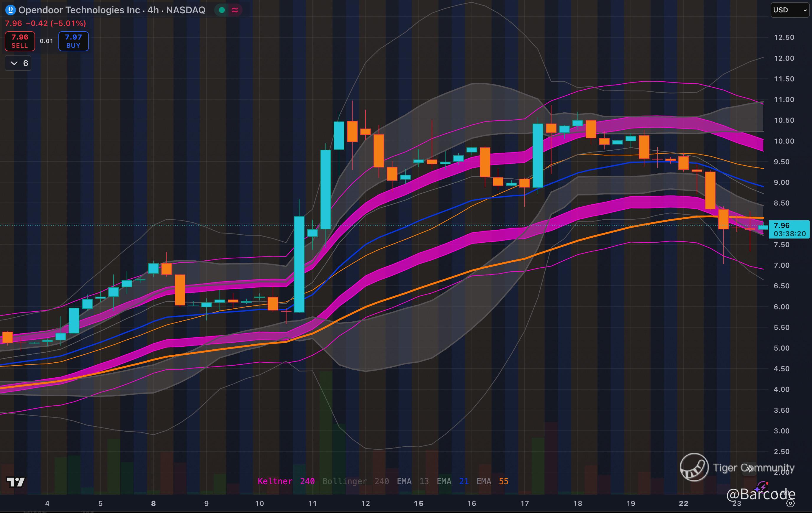Select the Keltner 240 indicator label
The width and height of the screenshot is (812, 513).
coord(286,481)
